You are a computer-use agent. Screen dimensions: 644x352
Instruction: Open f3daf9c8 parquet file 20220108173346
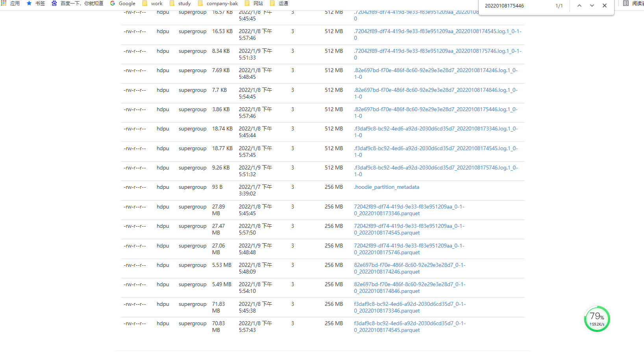pyautogui.click(x=409, y=307)
